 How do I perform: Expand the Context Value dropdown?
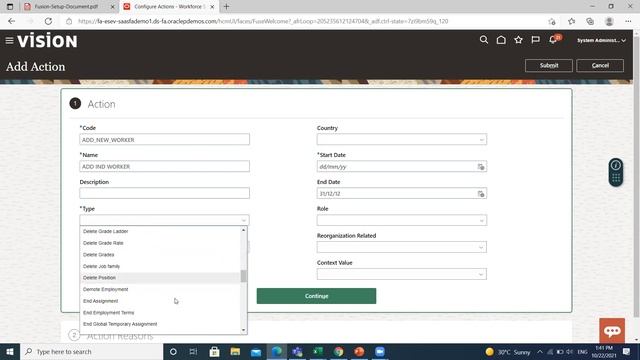[x=481, y=274]
